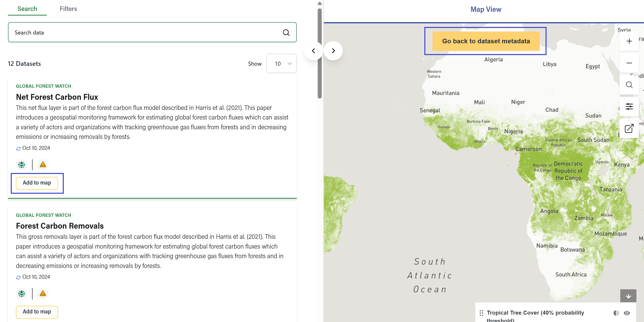
Task: Expand panel with right chevron button
Action: point(333,51)
